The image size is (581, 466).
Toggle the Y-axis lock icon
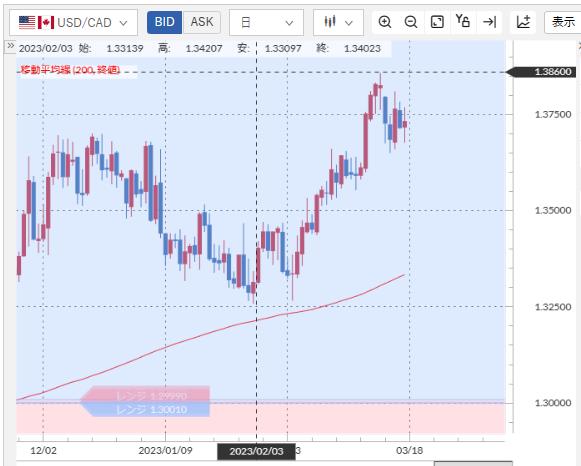(463, 21)
